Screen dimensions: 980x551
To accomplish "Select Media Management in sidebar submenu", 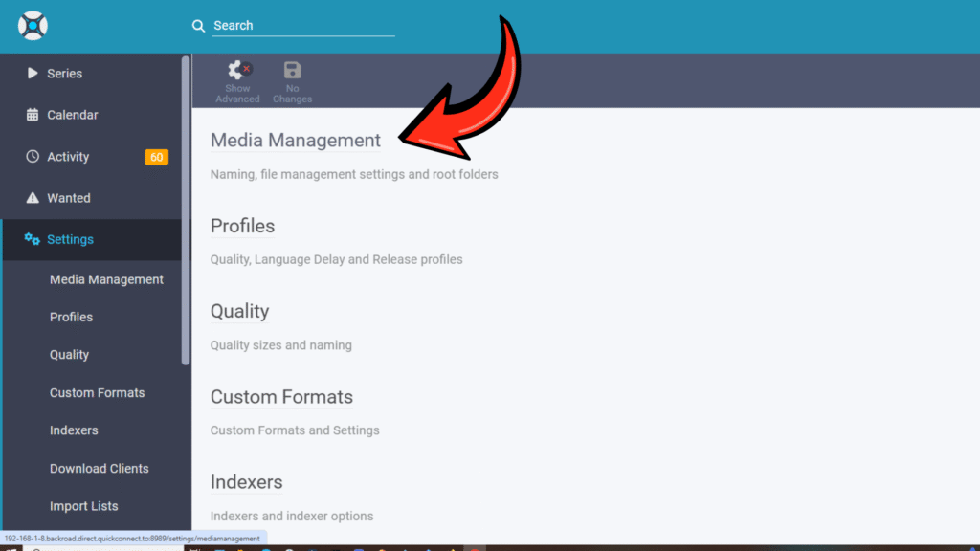I will click(106, 279).
